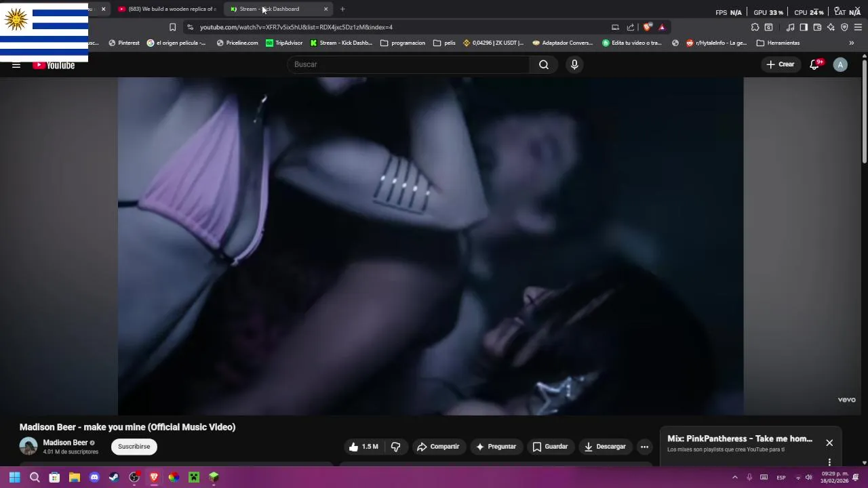The height and width of the screenshot is (488, 868).
Task: Go to YouTube home via logo
Action: 54,65
